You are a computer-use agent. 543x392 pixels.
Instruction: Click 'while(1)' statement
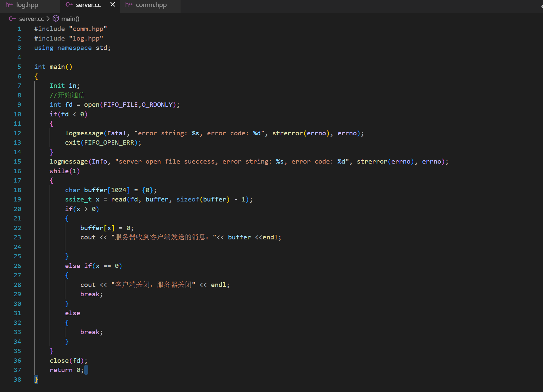point(65,171)
